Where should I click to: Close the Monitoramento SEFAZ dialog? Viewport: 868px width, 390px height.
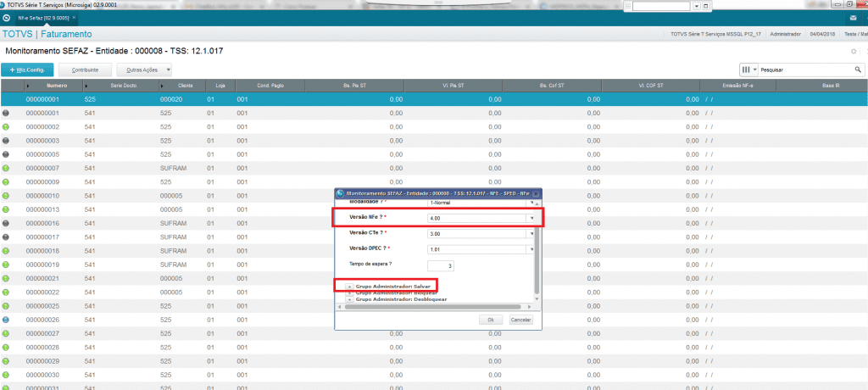point(535,192)
